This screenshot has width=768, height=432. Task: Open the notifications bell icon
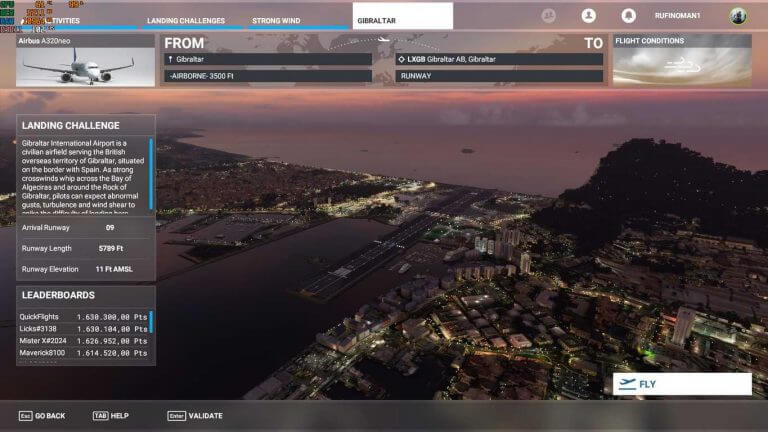click(x=629, y=16)
